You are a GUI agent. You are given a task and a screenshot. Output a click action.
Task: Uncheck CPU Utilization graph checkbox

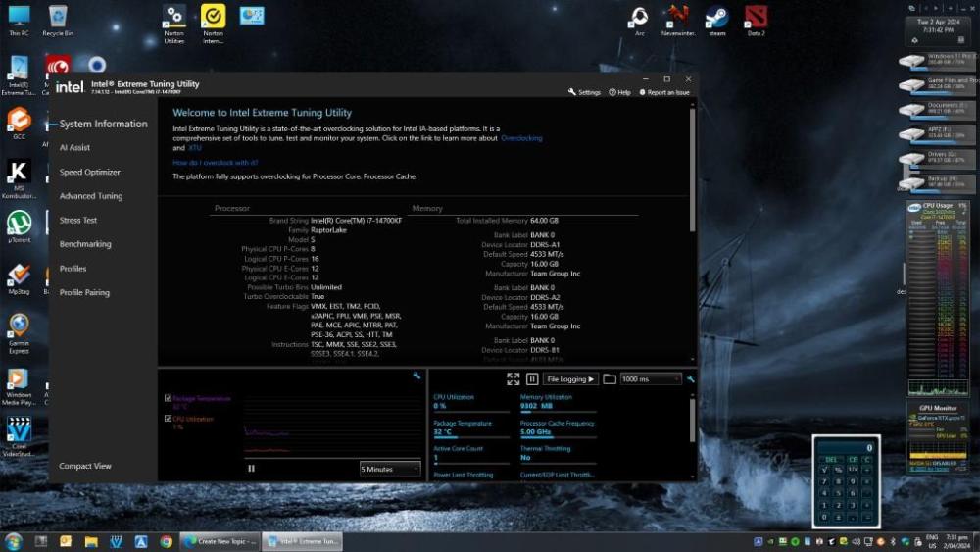click(x=169, y=419)
